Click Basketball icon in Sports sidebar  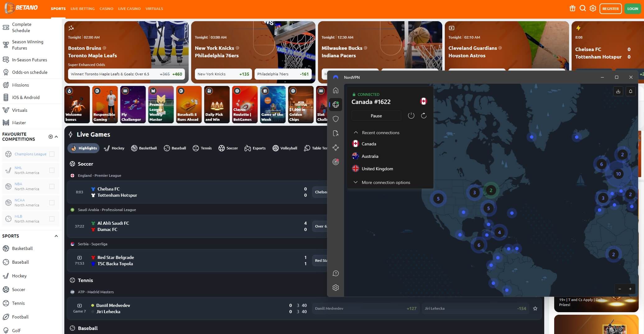6,248
